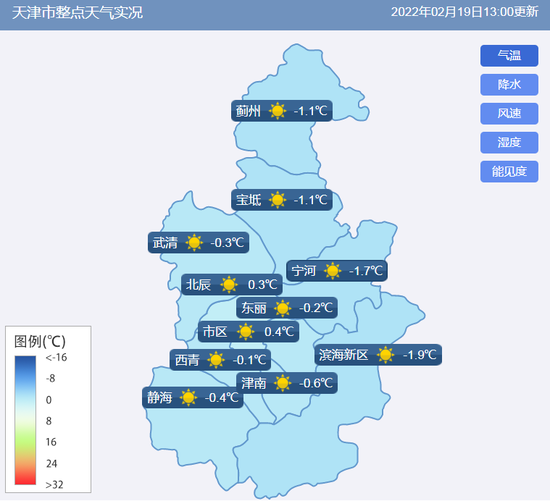Click the sun icon in 蓟州 label
550x501 pixels.
277,111
